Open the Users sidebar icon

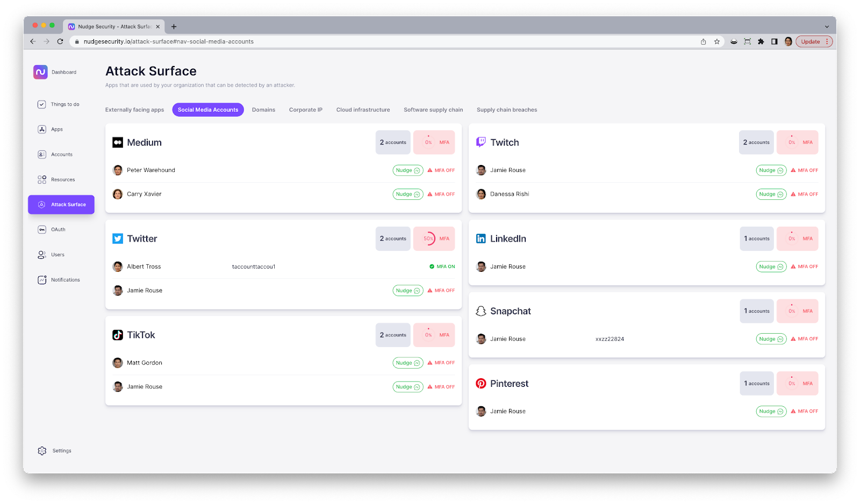(42, 255)
